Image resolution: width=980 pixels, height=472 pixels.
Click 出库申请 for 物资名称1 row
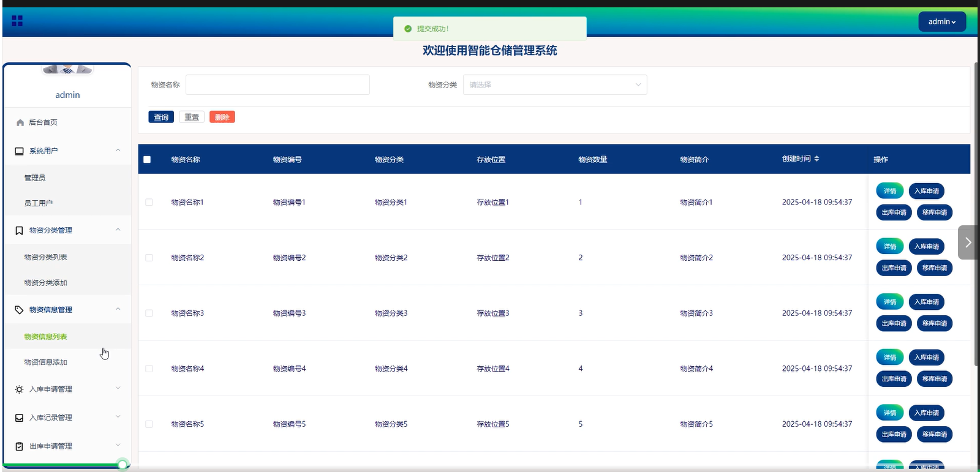pyautogui.click(x=894, y=212)
